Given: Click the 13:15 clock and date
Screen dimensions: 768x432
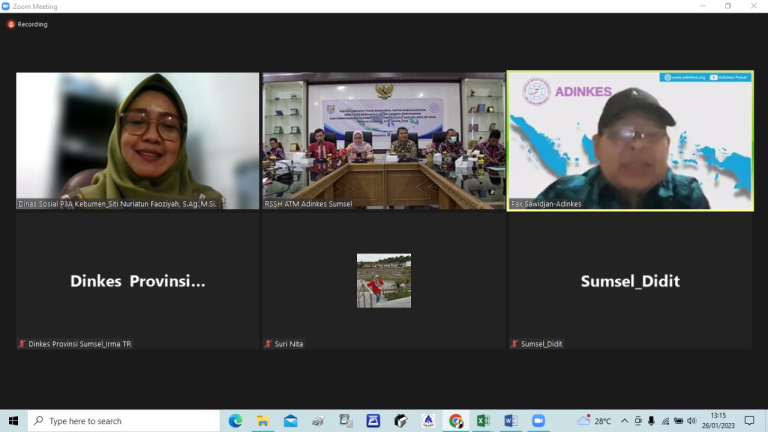Looking at the screenshot, I should point(719,421).
